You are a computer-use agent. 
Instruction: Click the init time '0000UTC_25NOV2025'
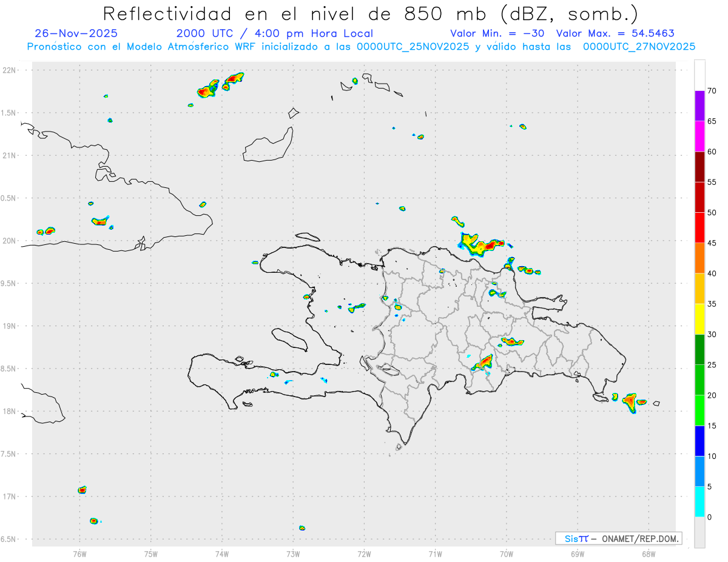click(413, 47)
